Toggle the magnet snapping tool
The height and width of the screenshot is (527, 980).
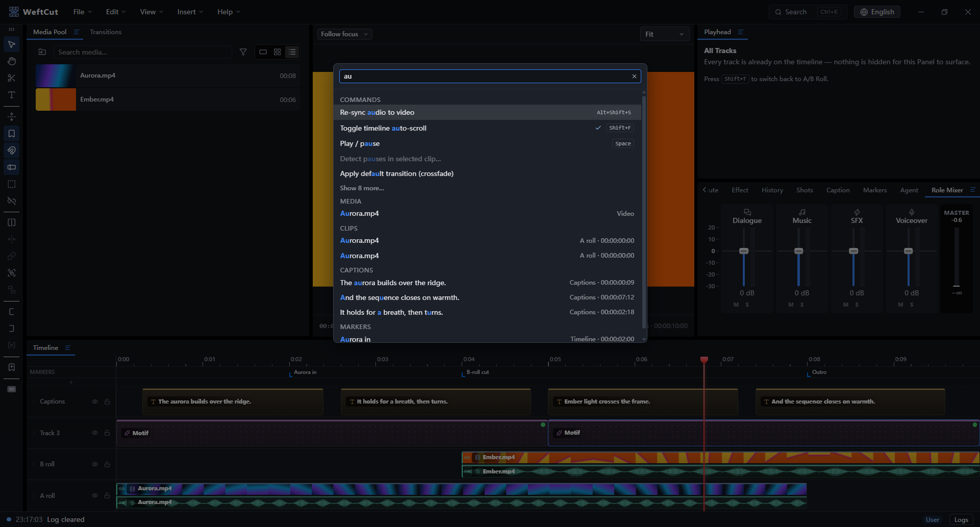pyautogui.click(x=11, y=150)
